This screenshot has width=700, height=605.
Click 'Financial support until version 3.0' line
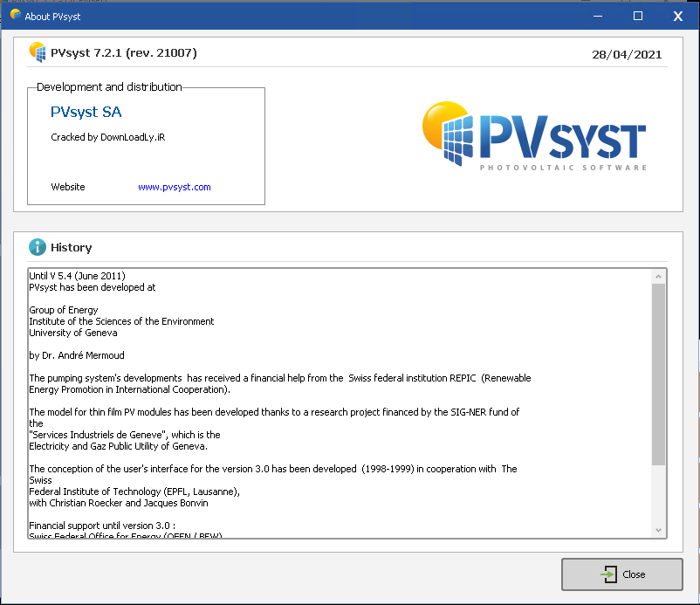(102, 526)
